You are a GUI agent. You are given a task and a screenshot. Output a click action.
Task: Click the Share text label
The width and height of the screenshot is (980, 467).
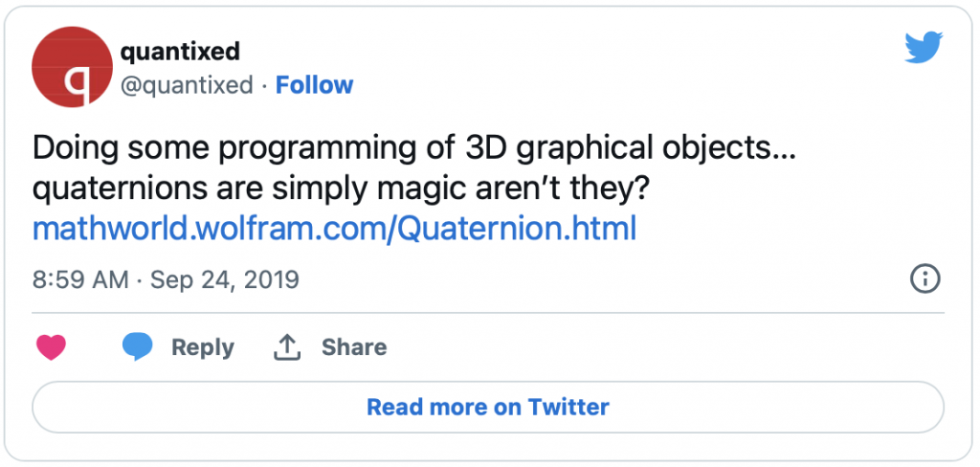click(x=354, y=347)
